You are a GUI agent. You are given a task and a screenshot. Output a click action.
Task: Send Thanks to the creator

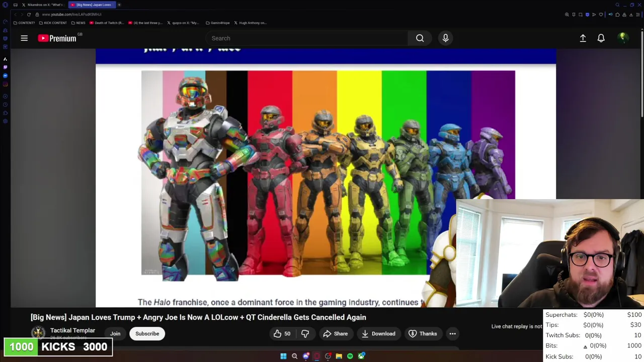point(423,334)
